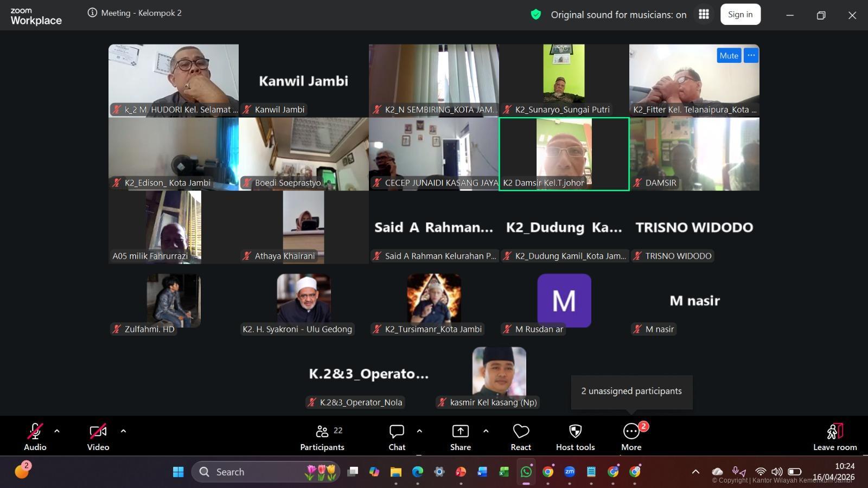Expand audio settings arrow next to Audio

pyautogui.click(x=57, y=431)
